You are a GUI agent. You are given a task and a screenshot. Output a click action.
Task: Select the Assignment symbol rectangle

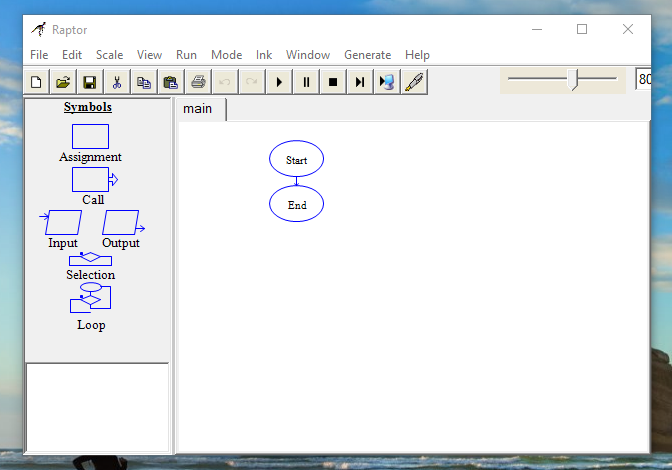(90, 136)
